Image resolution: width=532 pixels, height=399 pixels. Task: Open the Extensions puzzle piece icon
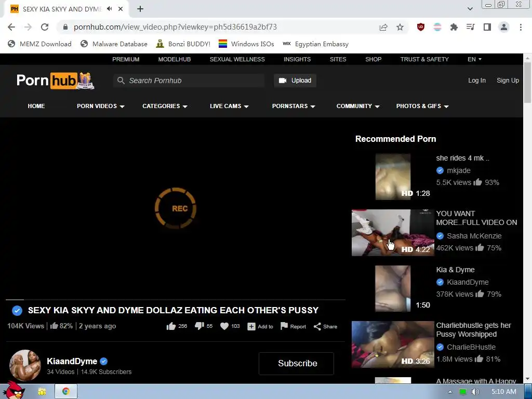(x=454, y=27)
